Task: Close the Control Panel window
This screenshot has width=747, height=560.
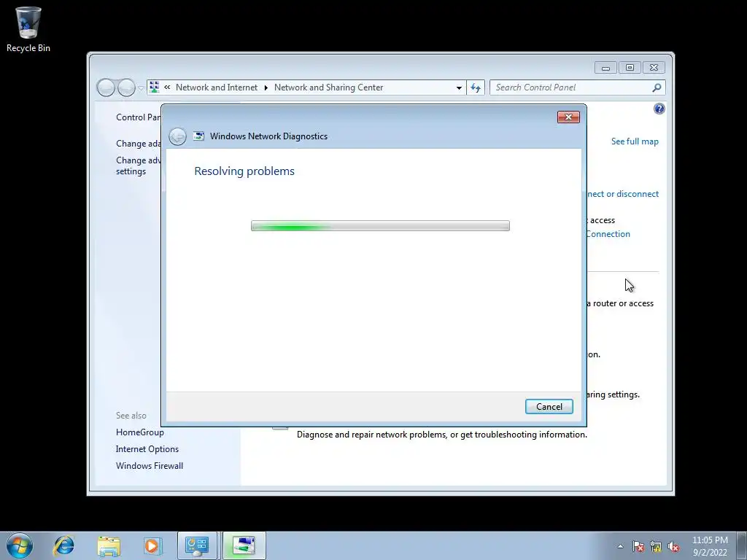Action: [654, 68]
